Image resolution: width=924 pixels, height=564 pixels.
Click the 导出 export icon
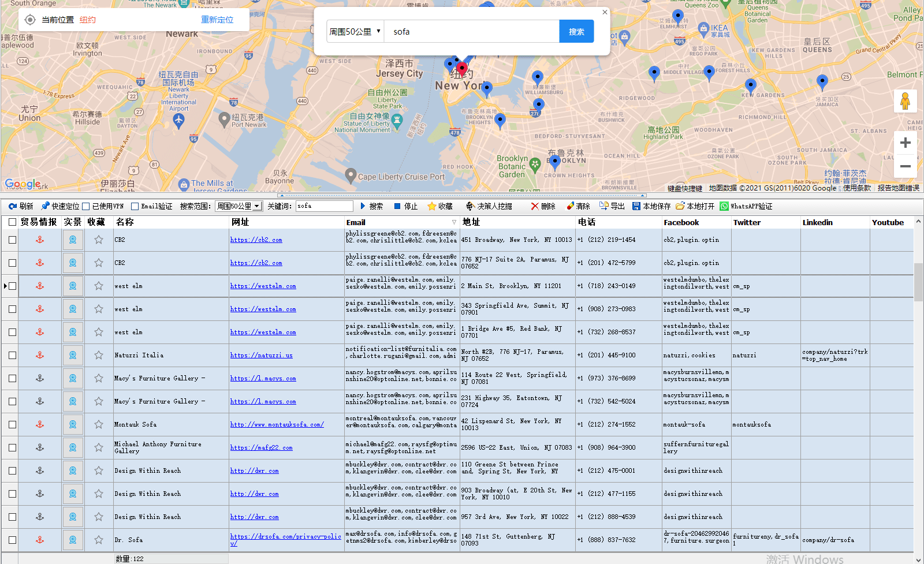click(x=604, y=206)
